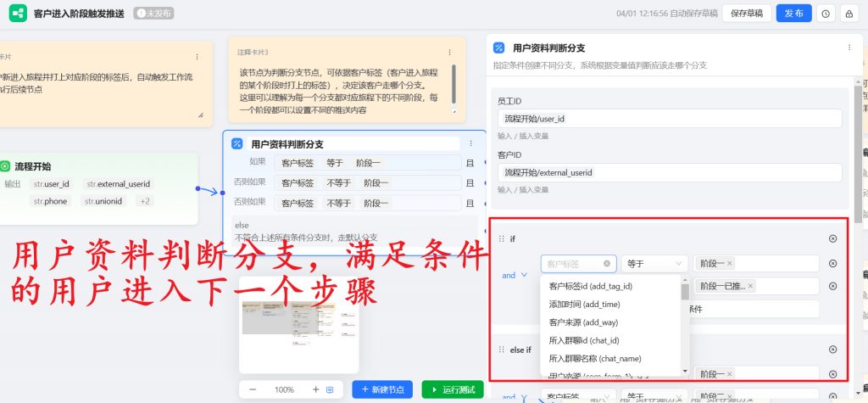Clear the 客户标签 field selection
The width and height of the screenshot is (868, 403).
(607, 263)
